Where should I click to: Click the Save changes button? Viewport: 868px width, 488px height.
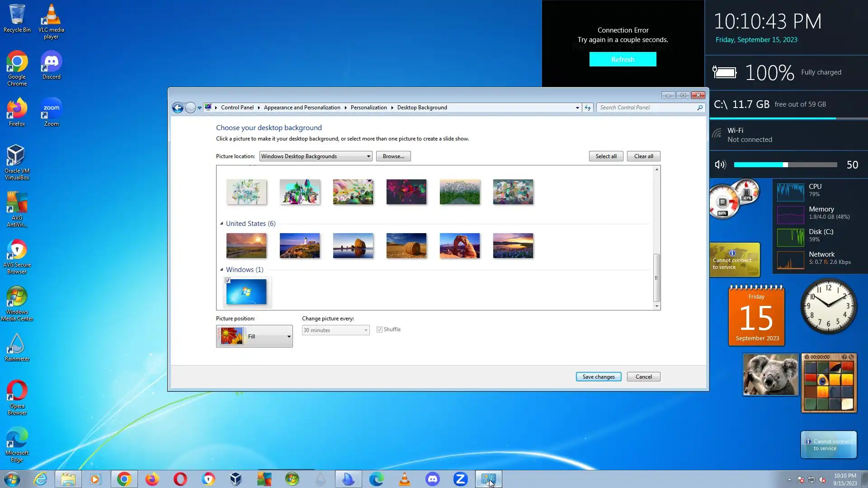pos(598,377)
